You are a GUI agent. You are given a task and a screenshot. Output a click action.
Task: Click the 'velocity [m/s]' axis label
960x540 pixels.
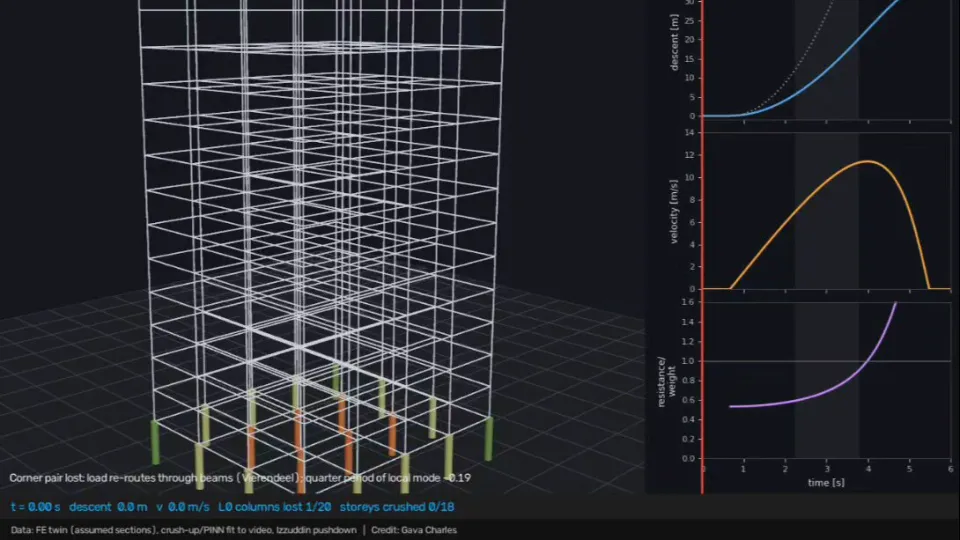pos(674,211)
